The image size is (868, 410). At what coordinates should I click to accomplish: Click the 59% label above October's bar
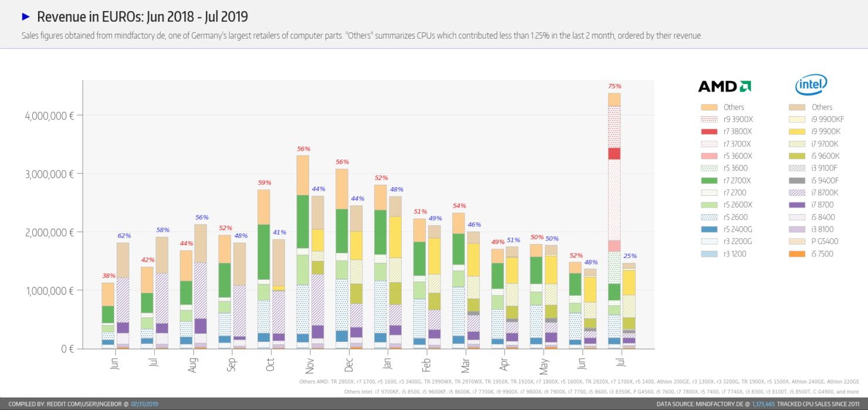click(x=264, y=182)
